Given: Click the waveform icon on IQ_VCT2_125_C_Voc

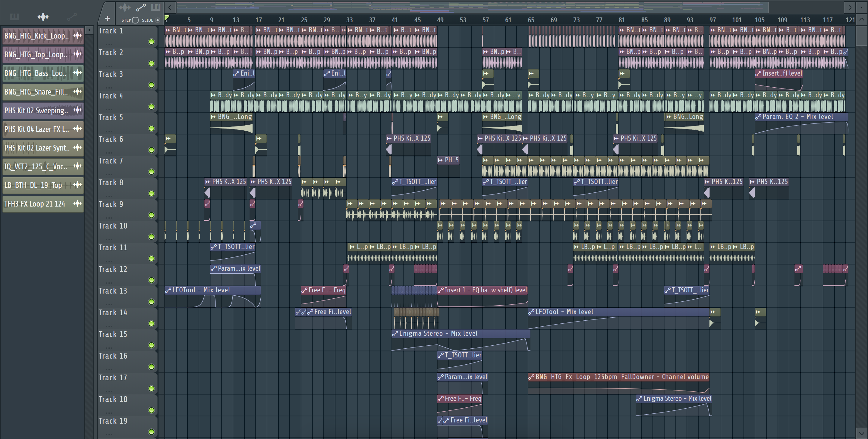Looking at the screenshot, I should [77, 166].
